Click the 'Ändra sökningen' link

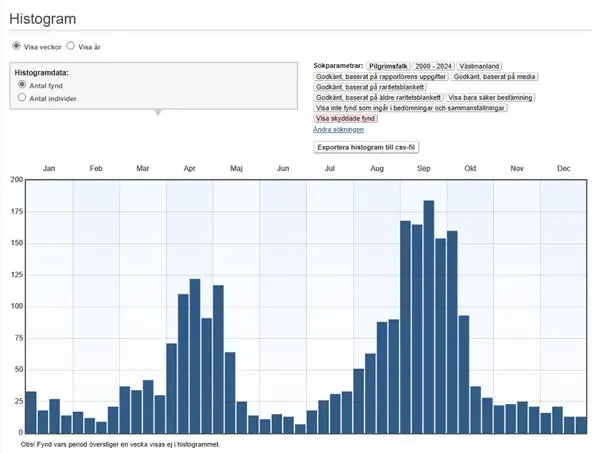(338, 130)
